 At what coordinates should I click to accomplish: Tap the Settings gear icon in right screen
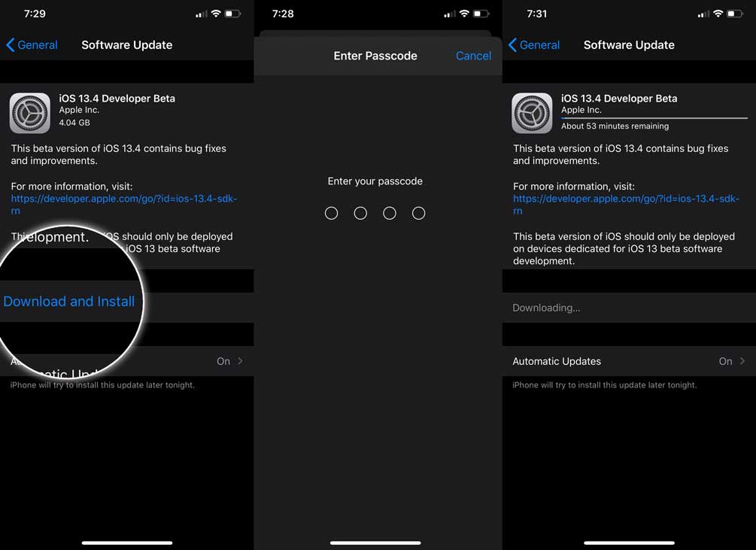[532, 113]
